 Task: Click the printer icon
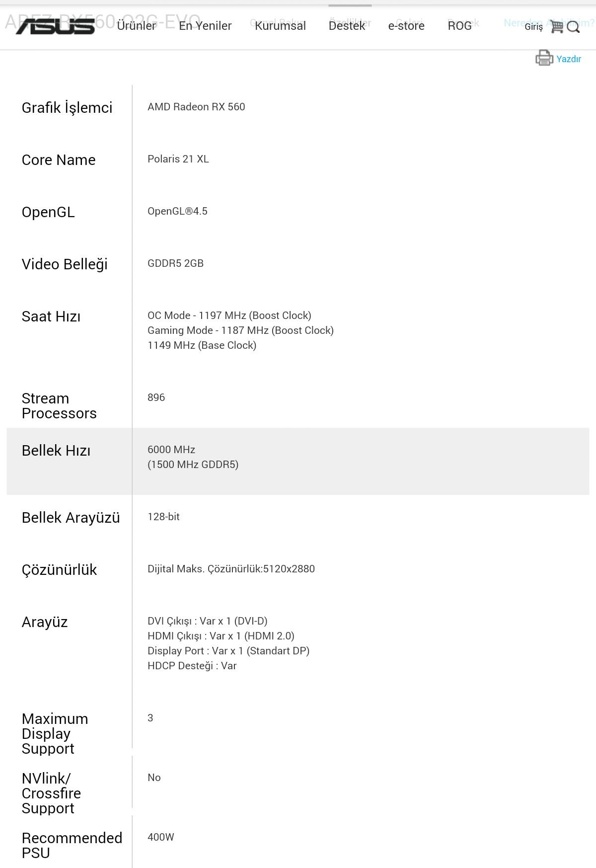544,58
